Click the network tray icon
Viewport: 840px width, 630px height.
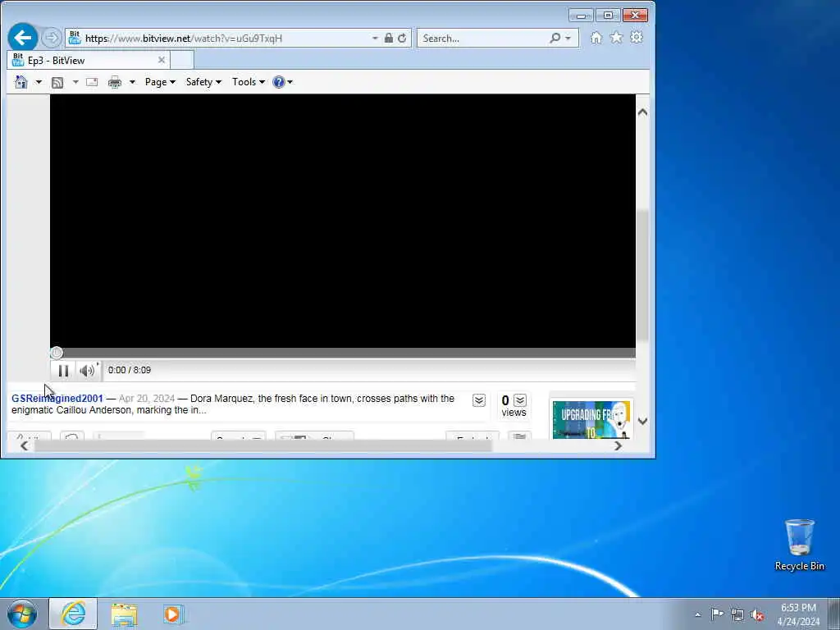click(x=737, y=614)
